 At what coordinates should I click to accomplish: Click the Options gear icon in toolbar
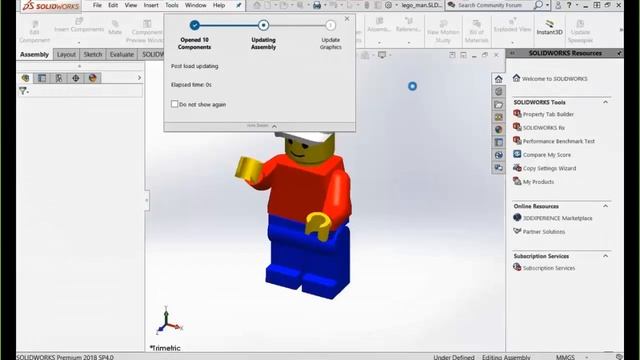(389, 5)
